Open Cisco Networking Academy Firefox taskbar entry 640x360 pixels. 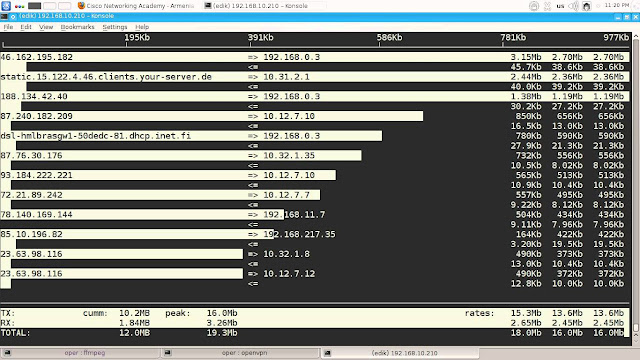(136, 6)
